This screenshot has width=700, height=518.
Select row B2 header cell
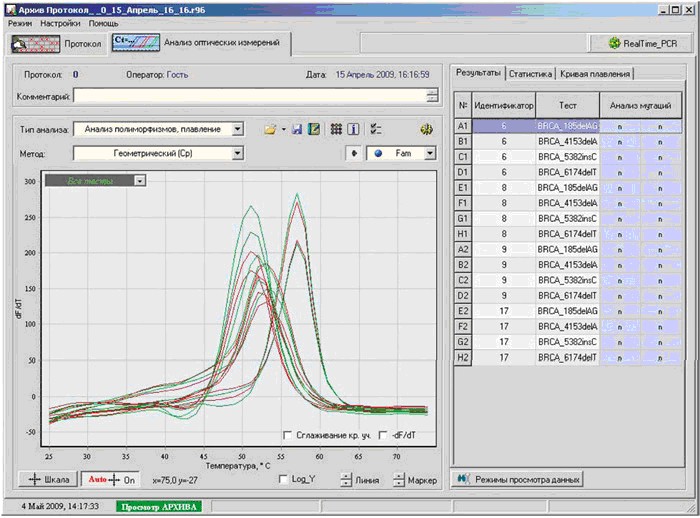click(463, 265)
